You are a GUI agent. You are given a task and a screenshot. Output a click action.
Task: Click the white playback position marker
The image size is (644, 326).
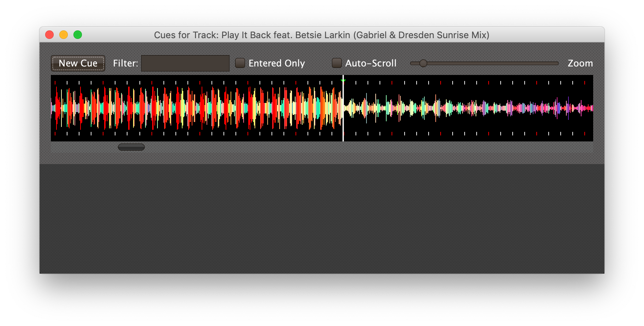pyautogui.click(x=343, y=108)
